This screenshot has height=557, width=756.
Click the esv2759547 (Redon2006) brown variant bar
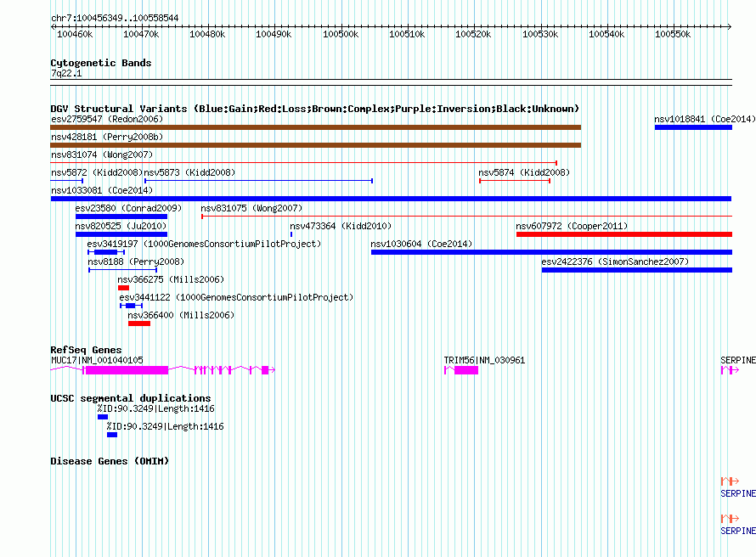point(315,127)
